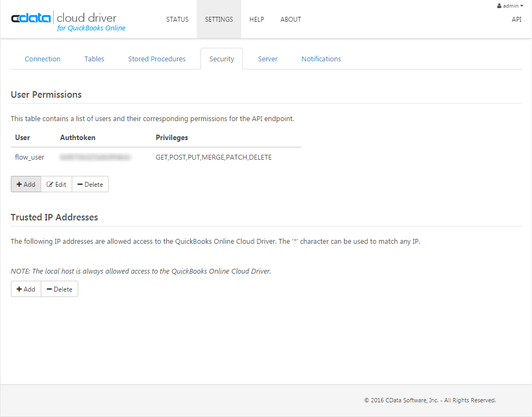Delete a trusted IP address
This screenshot has width=532, height=417.
[x=59, y=289]
